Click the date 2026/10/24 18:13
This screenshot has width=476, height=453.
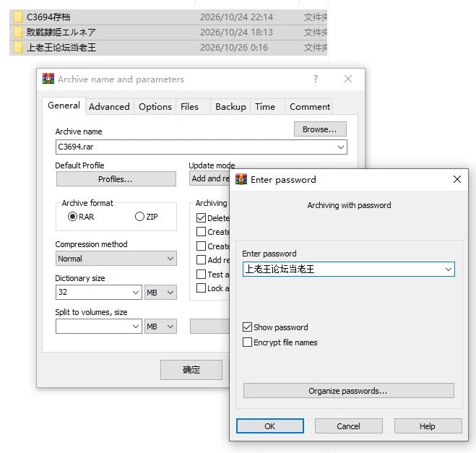click(236, 33)
